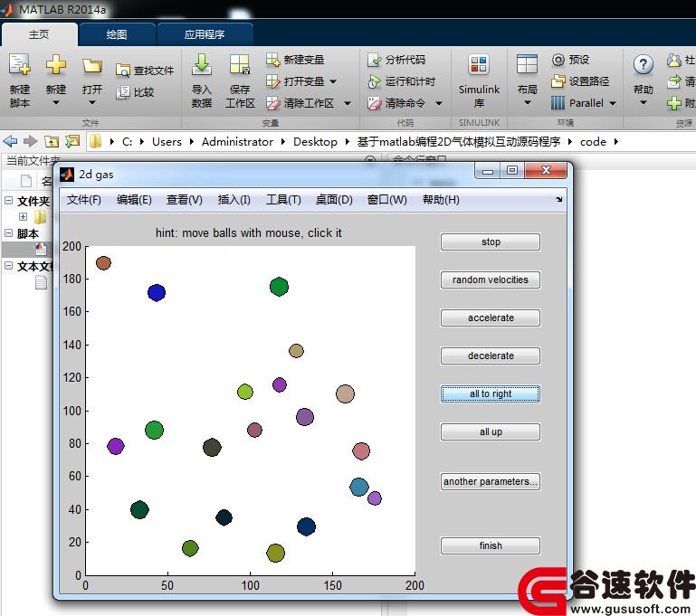Open the New (新建) dropdown arrow

[56, 103]
